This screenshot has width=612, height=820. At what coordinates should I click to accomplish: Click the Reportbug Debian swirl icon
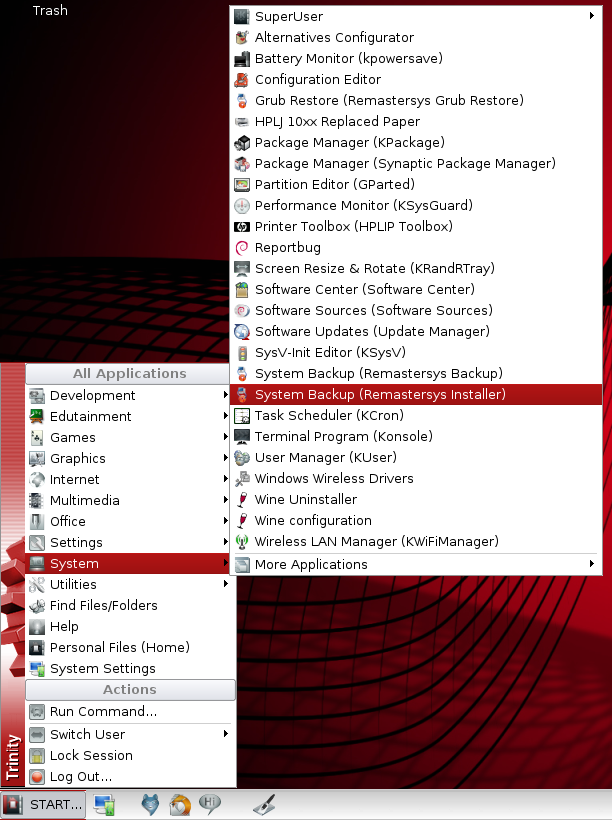click(242, 248)
